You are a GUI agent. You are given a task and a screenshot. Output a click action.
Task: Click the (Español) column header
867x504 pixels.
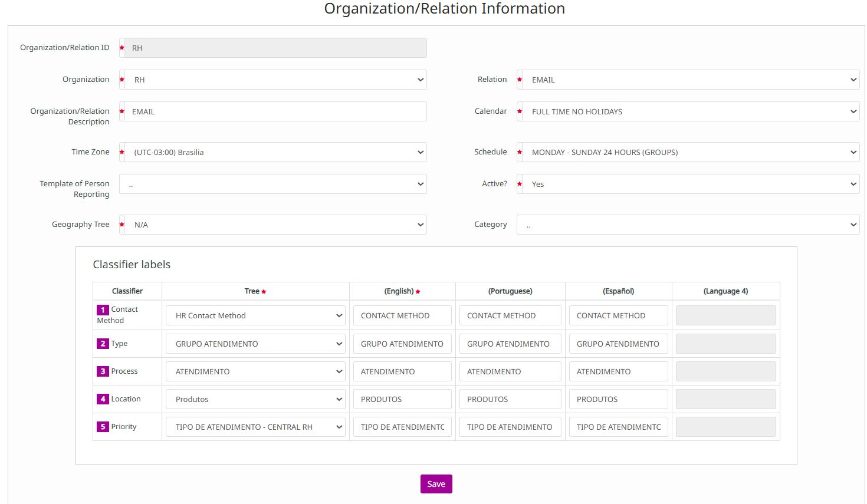point(619,291)
